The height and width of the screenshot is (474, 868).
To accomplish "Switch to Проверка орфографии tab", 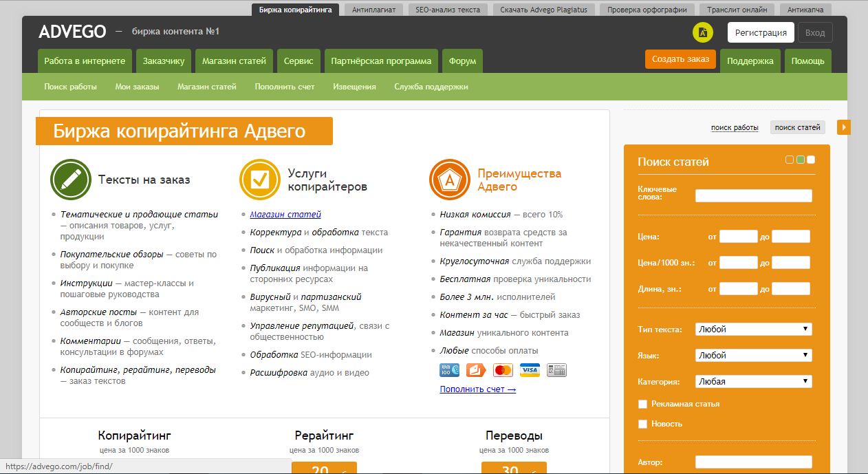I will [647, 10].
